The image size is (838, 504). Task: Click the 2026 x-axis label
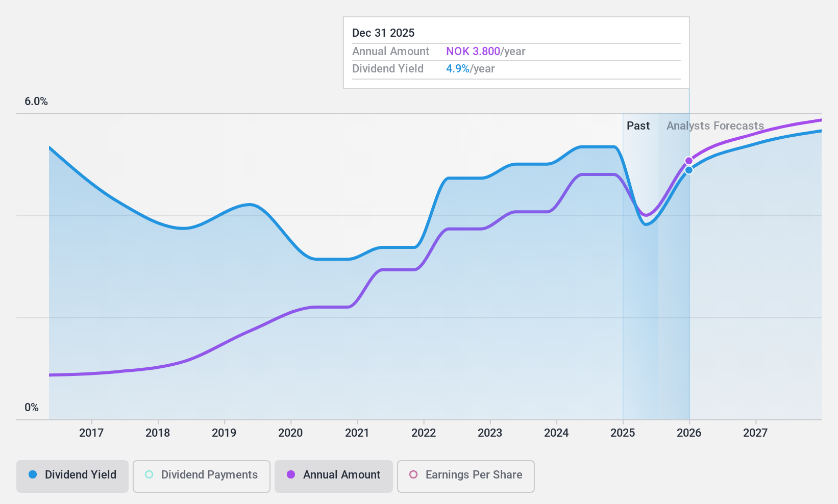(x=689, y=433)
